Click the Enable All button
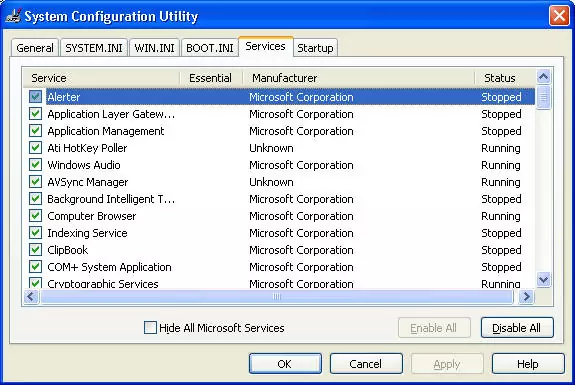This screenshot has height=385, width=575. coord(434,328)
